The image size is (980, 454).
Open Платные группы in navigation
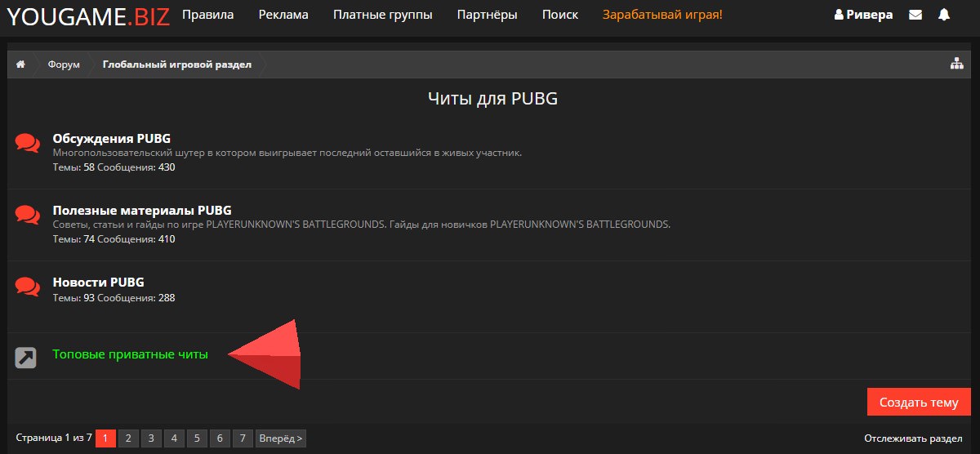pos(383,15)
